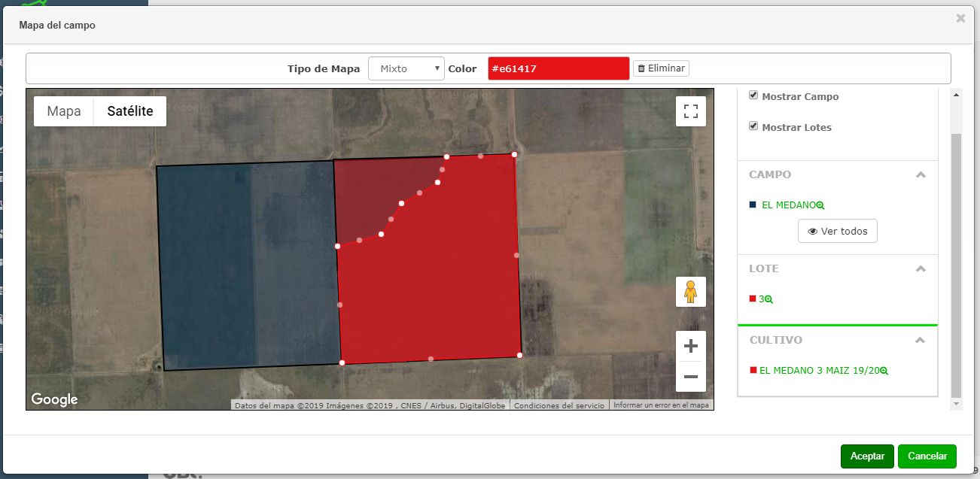Select EL MEDANO 3 MAIZ 19/20 cultivo link
Screen dimensions: 980x479
point(820,371)
